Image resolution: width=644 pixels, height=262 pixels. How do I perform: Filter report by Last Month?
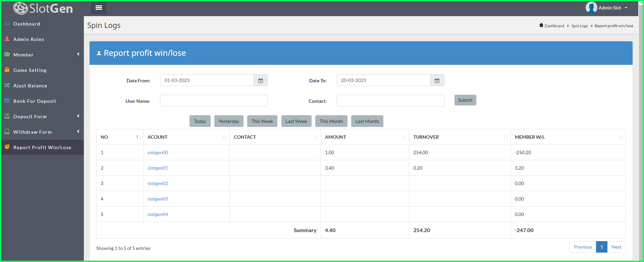click(x=367, y=121)
